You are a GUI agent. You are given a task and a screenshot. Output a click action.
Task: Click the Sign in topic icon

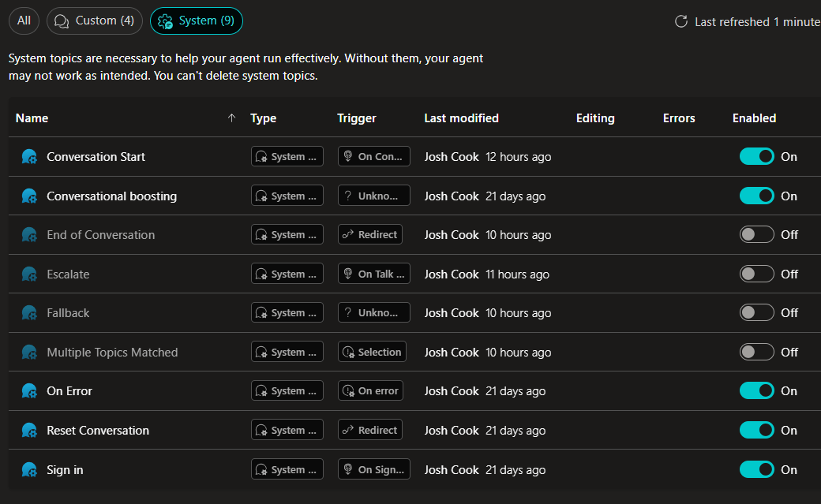coord(29,469)
